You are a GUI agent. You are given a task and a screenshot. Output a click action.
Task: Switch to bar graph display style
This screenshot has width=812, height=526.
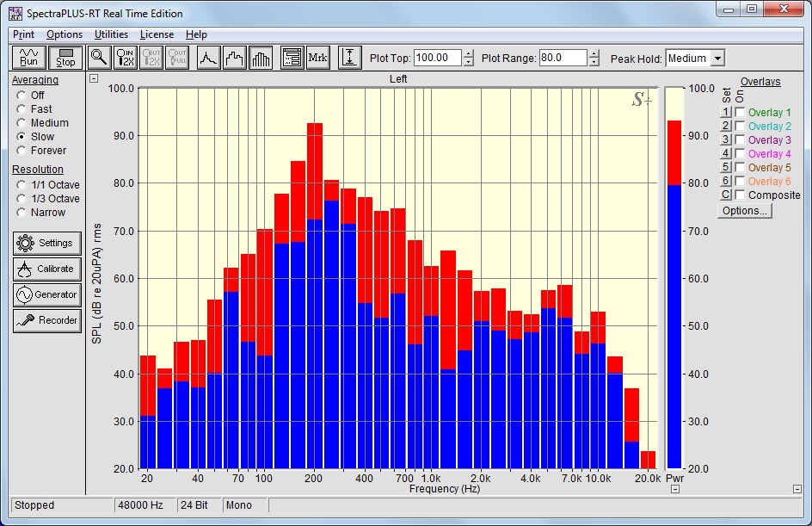pyautogui.click(x=261, y=58)
